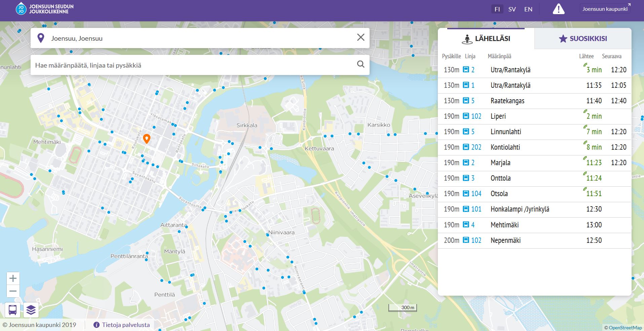Zoom out the map with minus button
The height and width of the screenshot is (331, 644).
click(13, 291)
